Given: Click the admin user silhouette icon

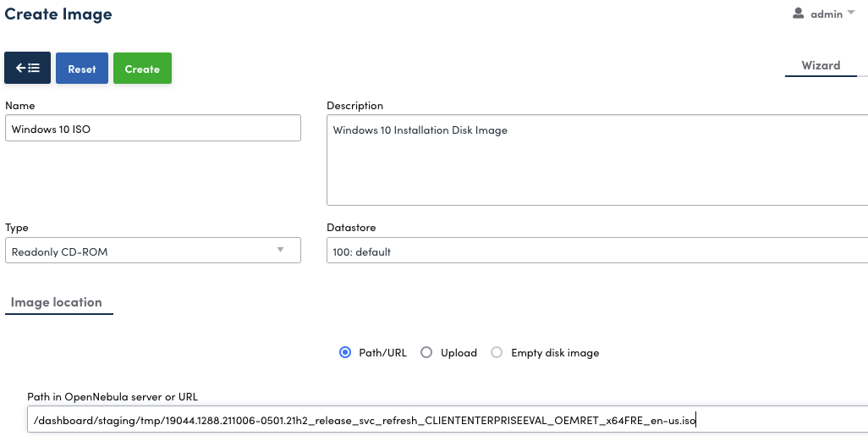Looking at the screenshot, I should (x=798, y=14).
